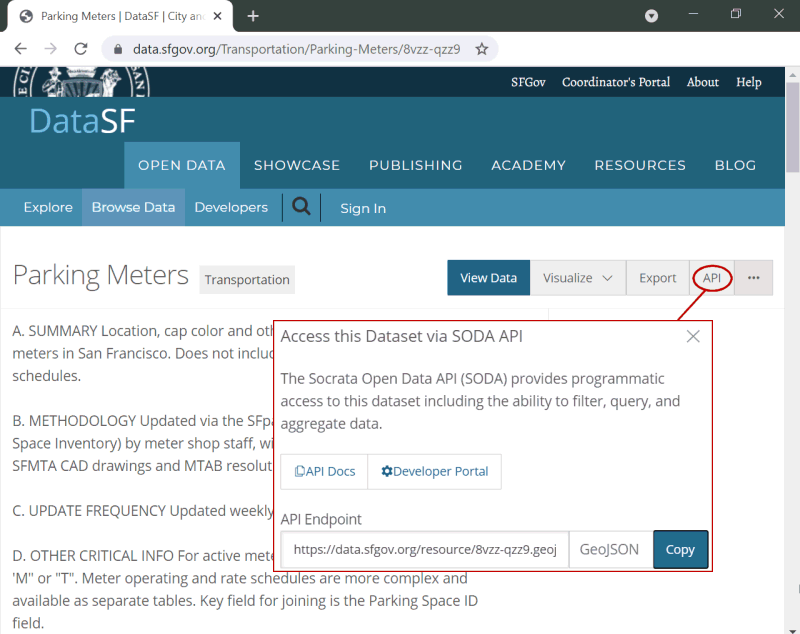Go back to previous page
800x634 pixels.
pyautogui.click(x=21, y=49)
